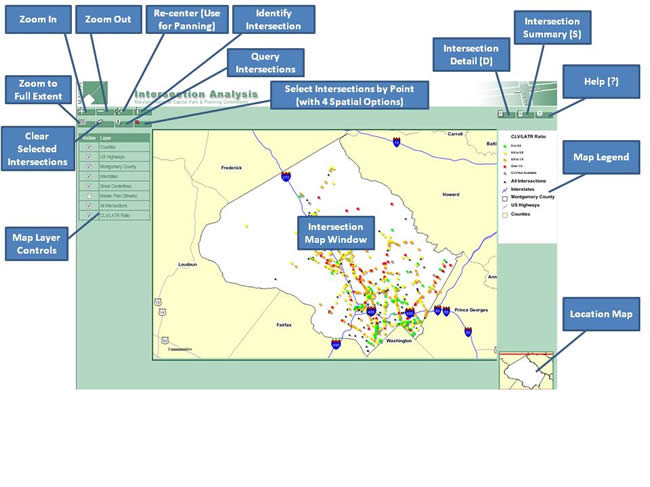Click Counties entry in the map legend

520,214
